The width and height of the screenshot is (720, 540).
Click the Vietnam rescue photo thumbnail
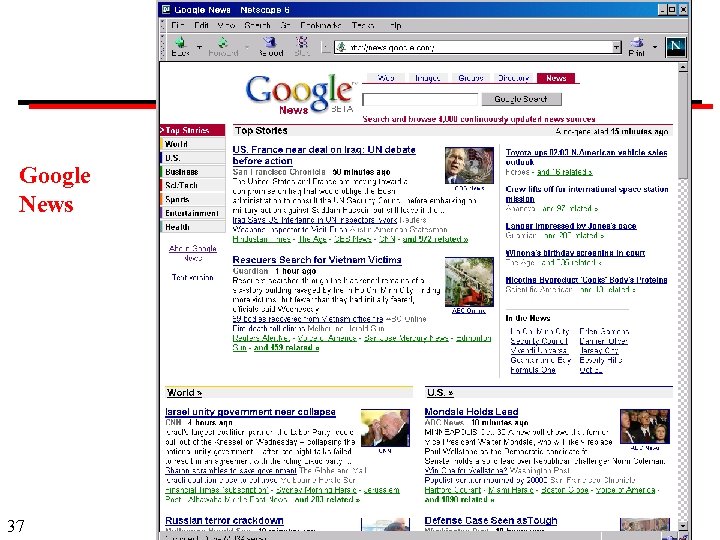point(469,281)
